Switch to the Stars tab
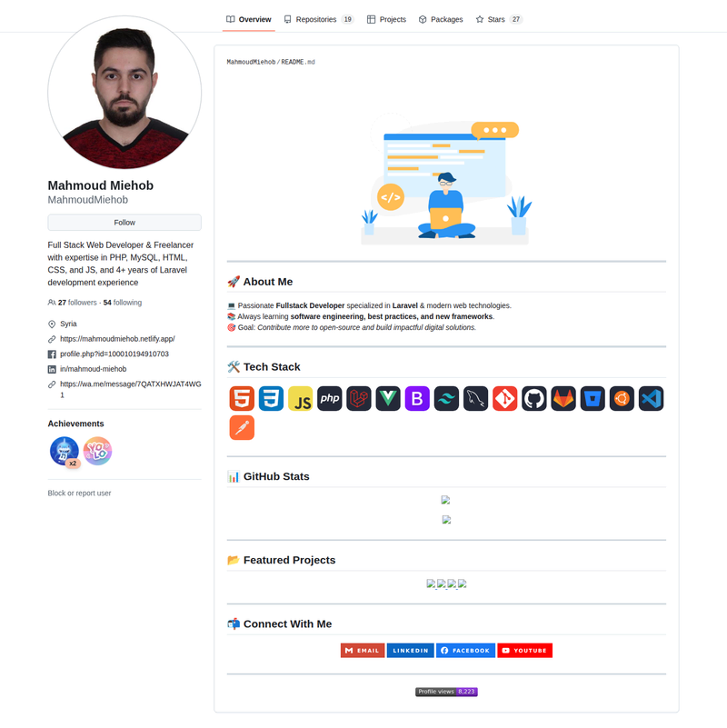Viewport: 727px width, 728px height. pyautogui.click(x=499, y=19)
